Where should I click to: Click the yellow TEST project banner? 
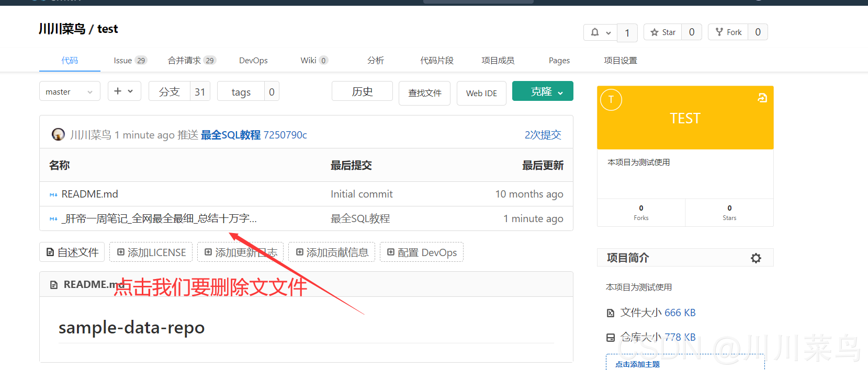[685, 119]
